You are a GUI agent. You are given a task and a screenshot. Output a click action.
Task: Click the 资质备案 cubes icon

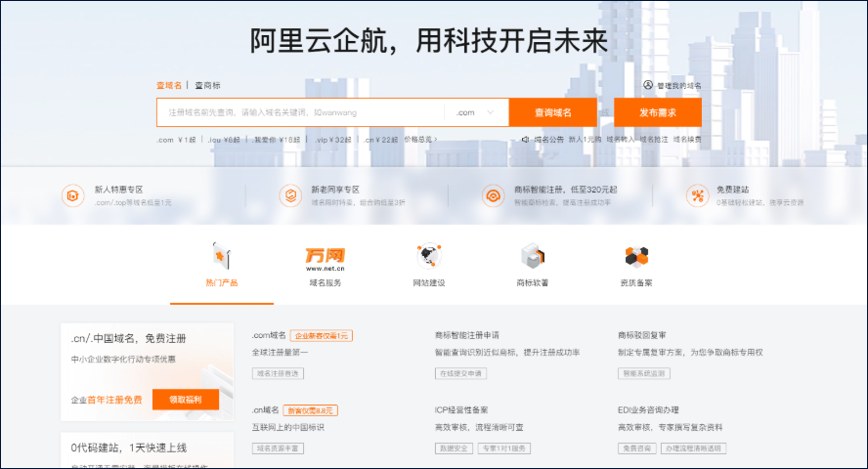(x=636, y=256)
